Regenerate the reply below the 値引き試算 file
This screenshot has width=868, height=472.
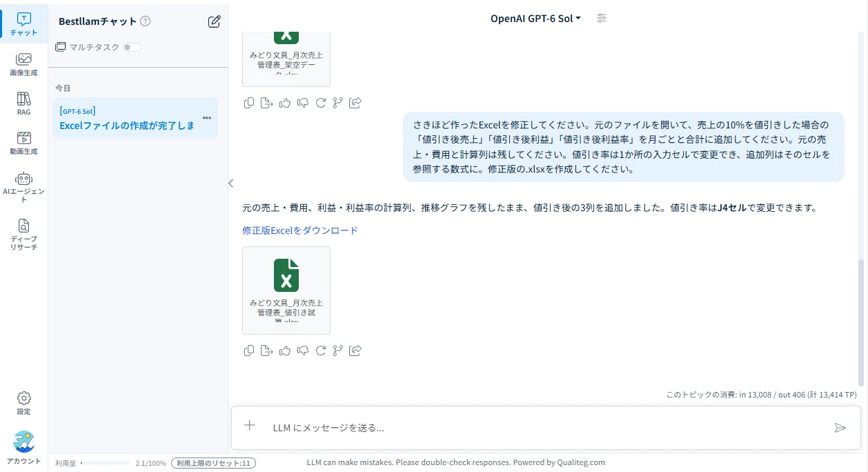321,351
